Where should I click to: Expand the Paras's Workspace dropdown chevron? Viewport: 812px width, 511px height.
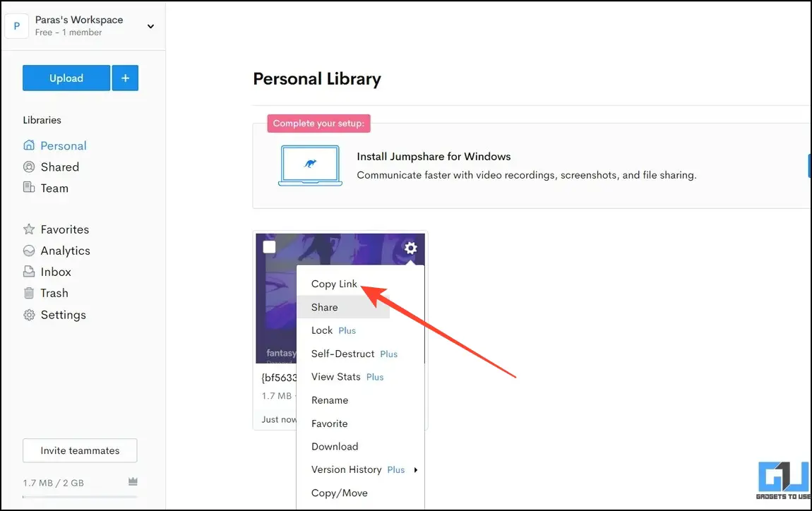tap(150, 26)
